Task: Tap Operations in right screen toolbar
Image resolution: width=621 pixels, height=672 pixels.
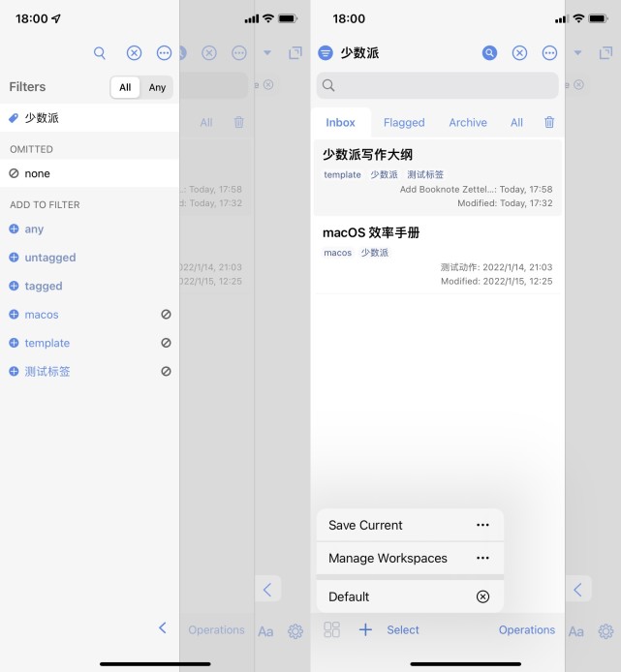Action: [527, 630]
